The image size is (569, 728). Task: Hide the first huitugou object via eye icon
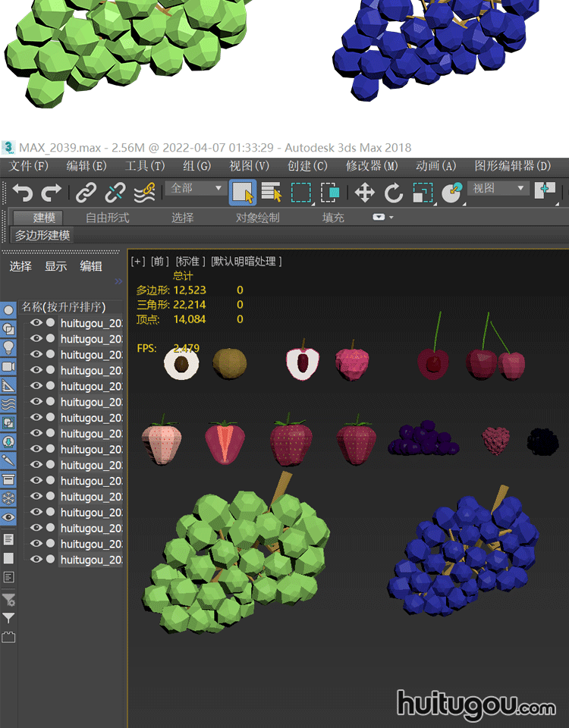tap(35, 322)
